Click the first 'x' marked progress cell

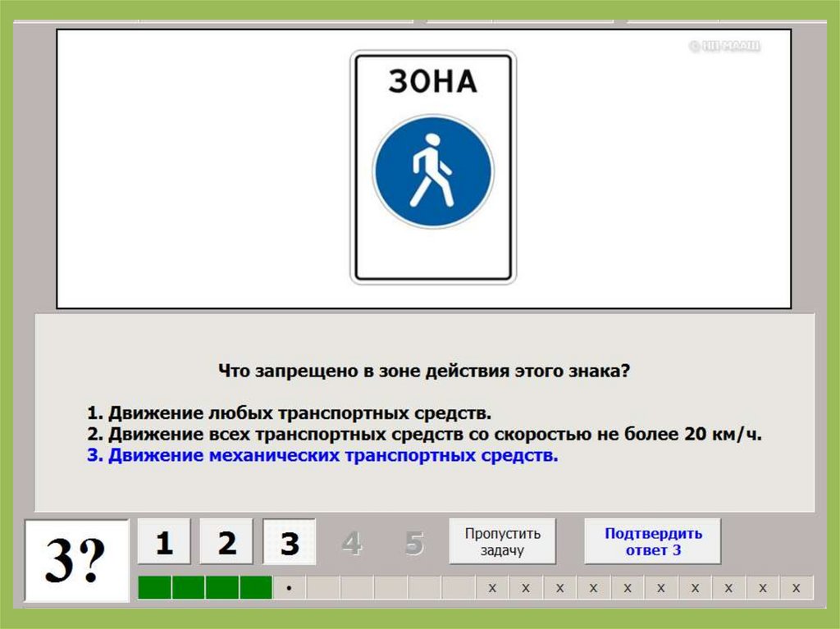click(x=492, y=588)
